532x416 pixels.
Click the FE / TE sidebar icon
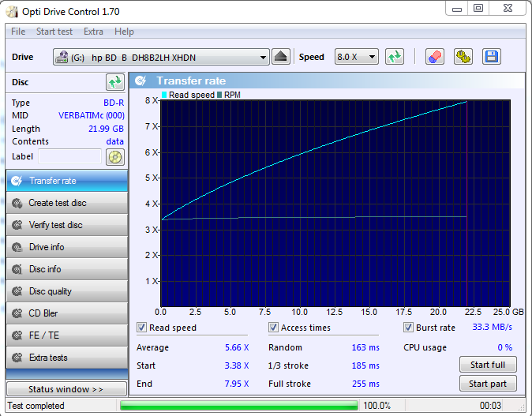pyautogui.click(x=17, y=335)
